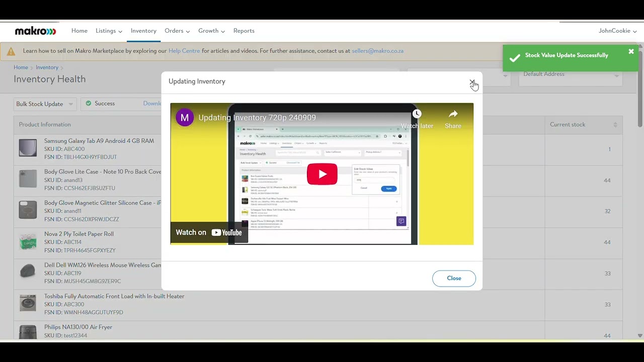Click the Makro logo
Image resolution: width=644 pixels, height=362 pixels.
point(35,31)
